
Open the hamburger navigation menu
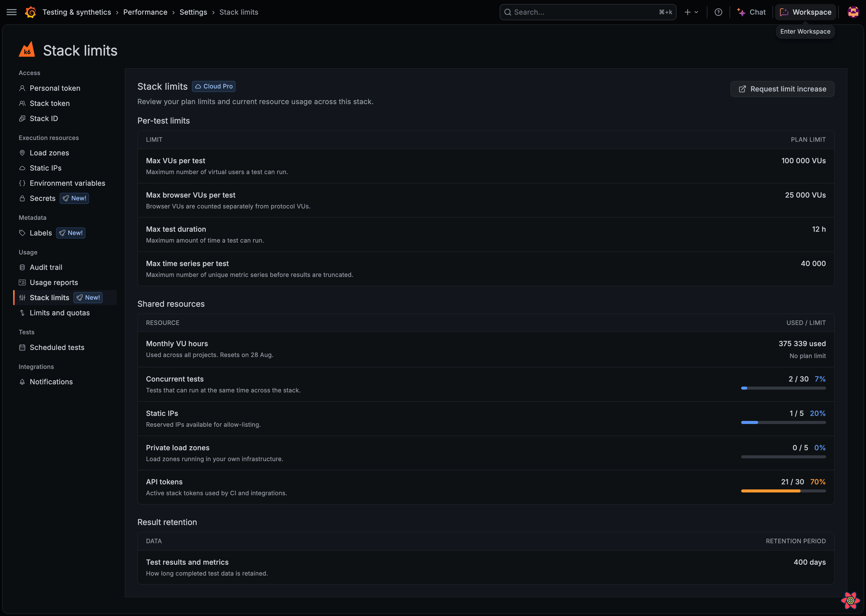12,12
